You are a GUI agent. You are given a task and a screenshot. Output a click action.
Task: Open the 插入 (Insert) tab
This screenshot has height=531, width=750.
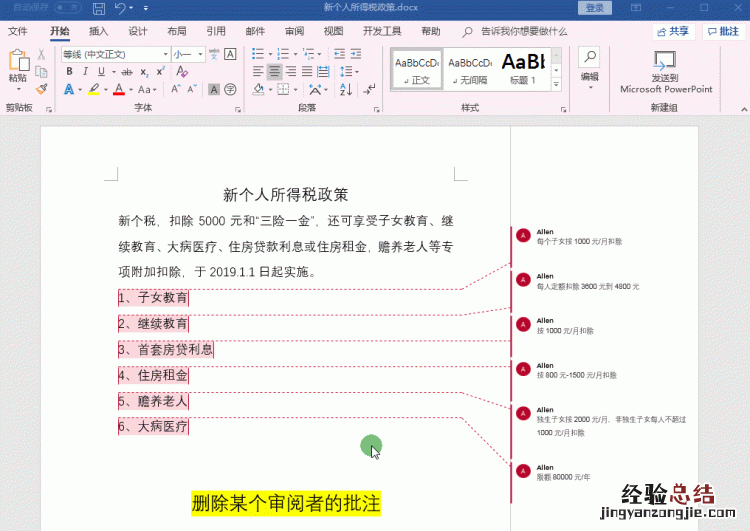[99, 31]
